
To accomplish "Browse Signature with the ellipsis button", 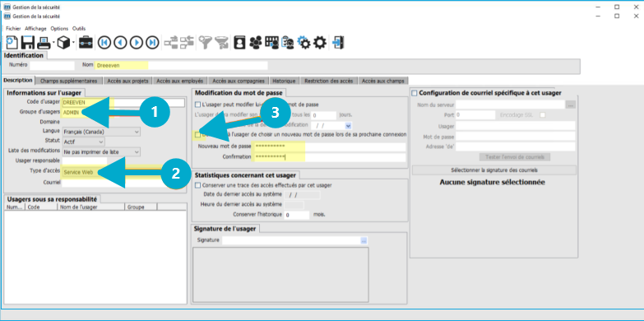I will 364,240.
